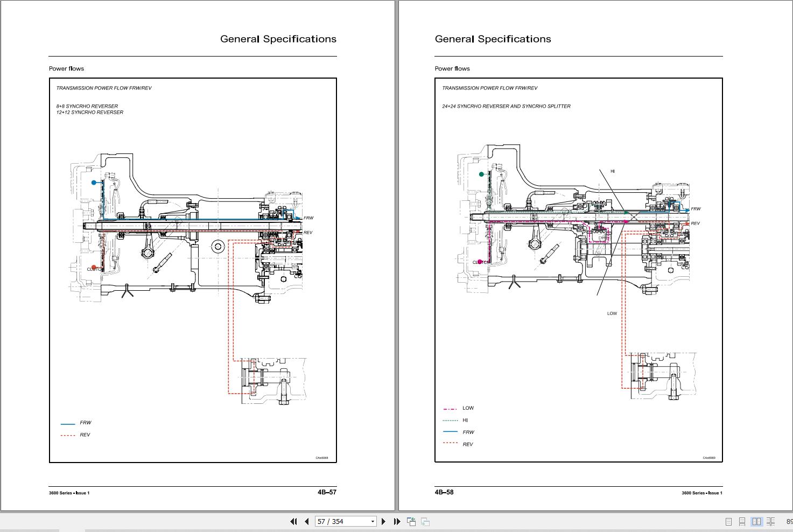The width and height of the screenshot is (793, 532).
Task: Open the page number dropdown arrow
Action: click(373, 521)
